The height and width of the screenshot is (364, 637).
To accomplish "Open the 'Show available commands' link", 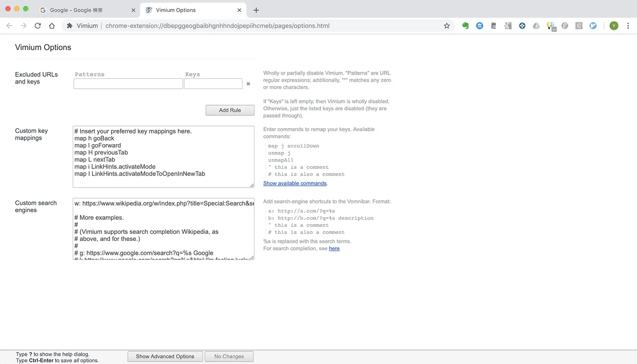I will point(295,183).
